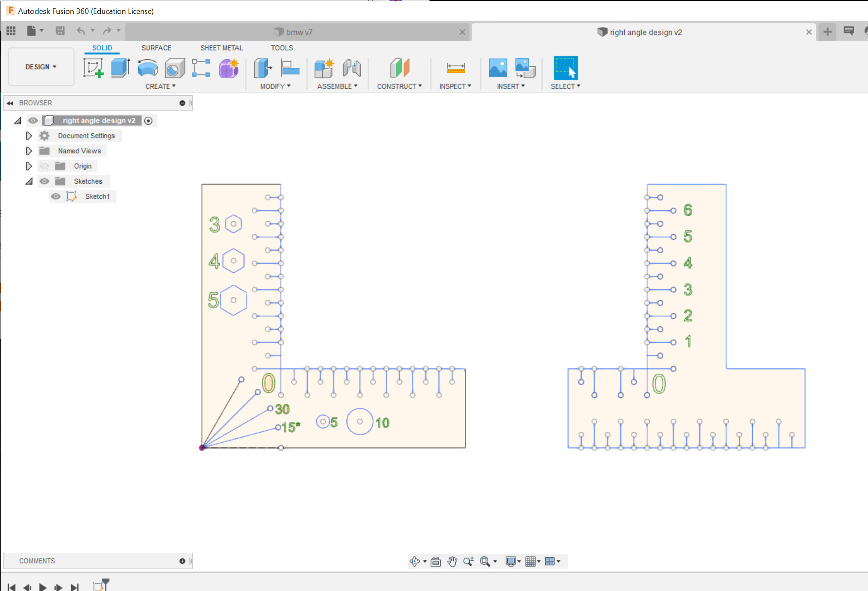Click the Save icon
The image size is (868, 591).
(x=60, y=31)
